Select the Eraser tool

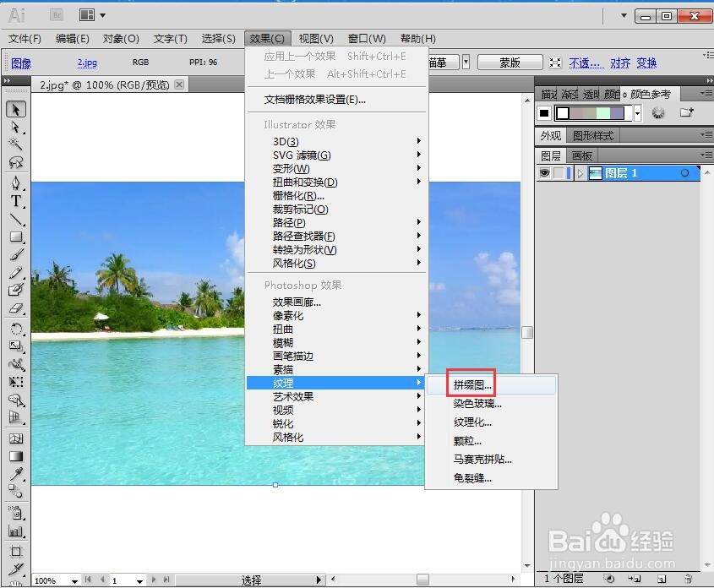coord(16,308)
